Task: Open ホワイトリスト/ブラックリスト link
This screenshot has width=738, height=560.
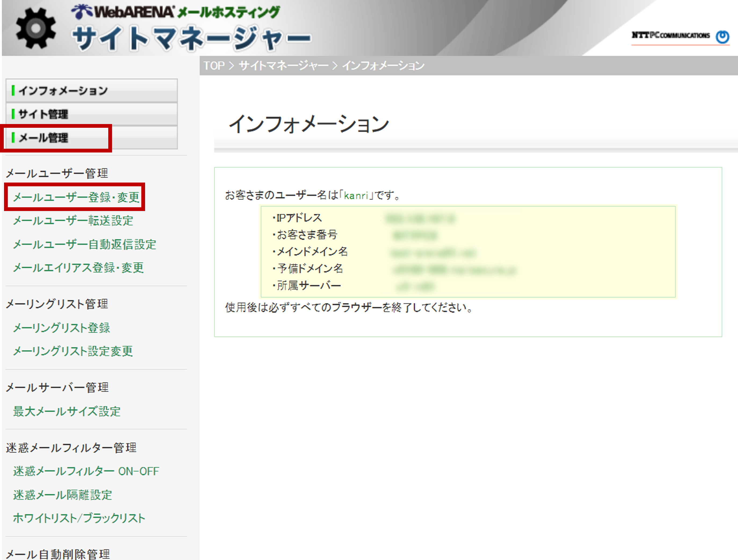Action: (x=79, y=518)
